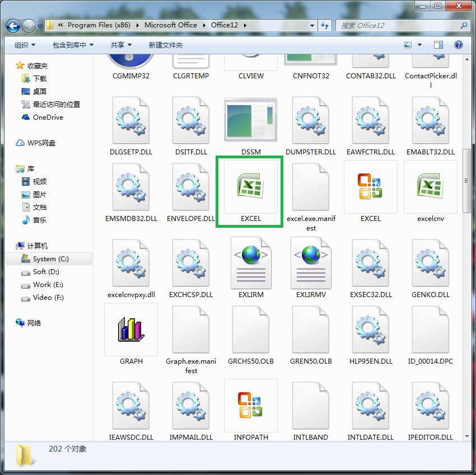
Task: Select EXSEC32.DLL file
Action: [370, 268]
